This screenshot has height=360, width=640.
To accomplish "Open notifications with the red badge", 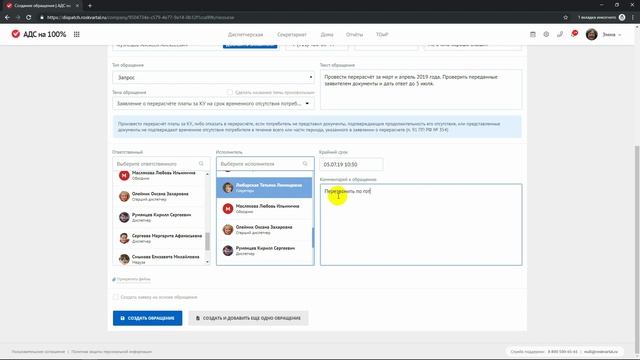I will pos(574,34).
